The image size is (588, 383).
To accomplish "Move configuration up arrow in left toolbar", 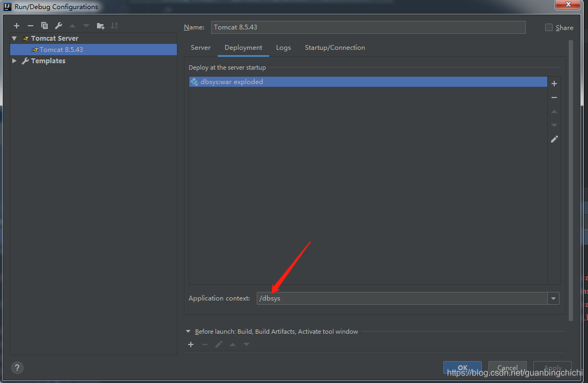I will point(72,26).
